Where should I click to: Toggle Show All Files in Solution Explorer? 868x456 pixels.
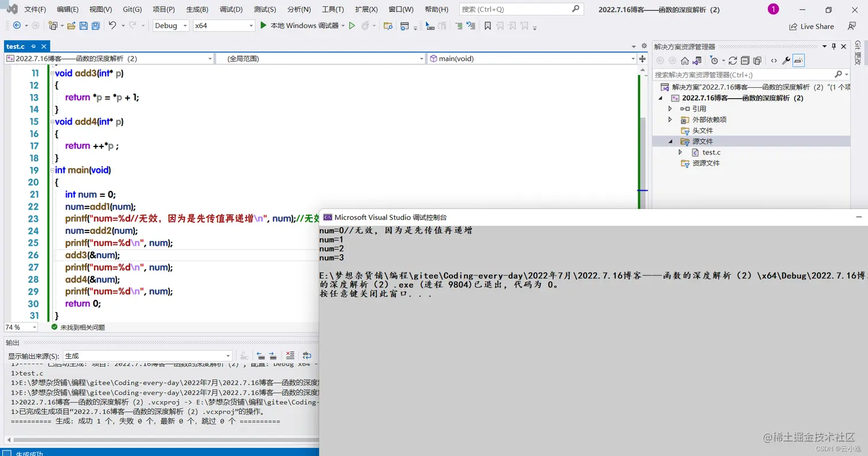click(757, 60)
